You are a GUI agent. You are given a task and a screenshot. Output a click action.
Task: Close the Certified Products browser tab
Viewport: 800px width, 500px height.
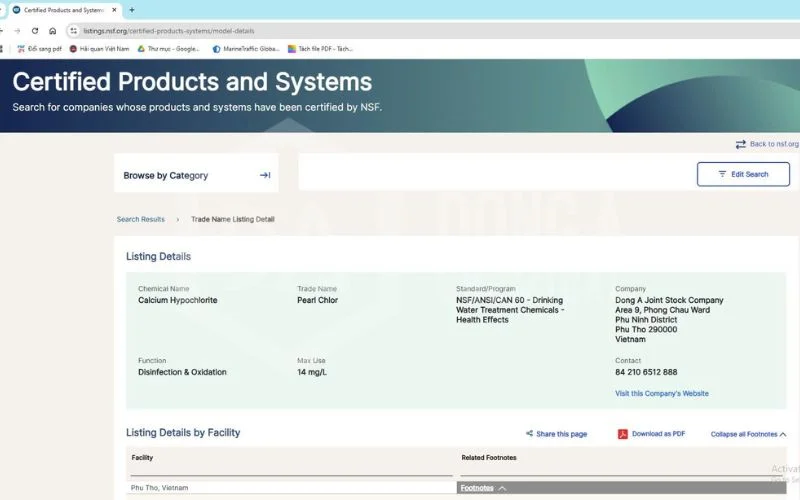[114, 10]
